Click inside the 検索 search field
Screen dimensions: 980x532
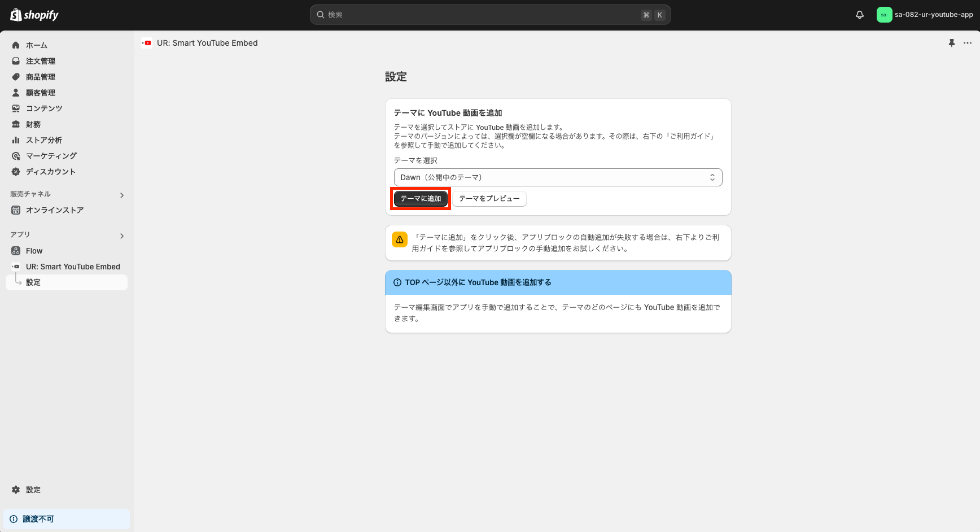tap(490, 15)
